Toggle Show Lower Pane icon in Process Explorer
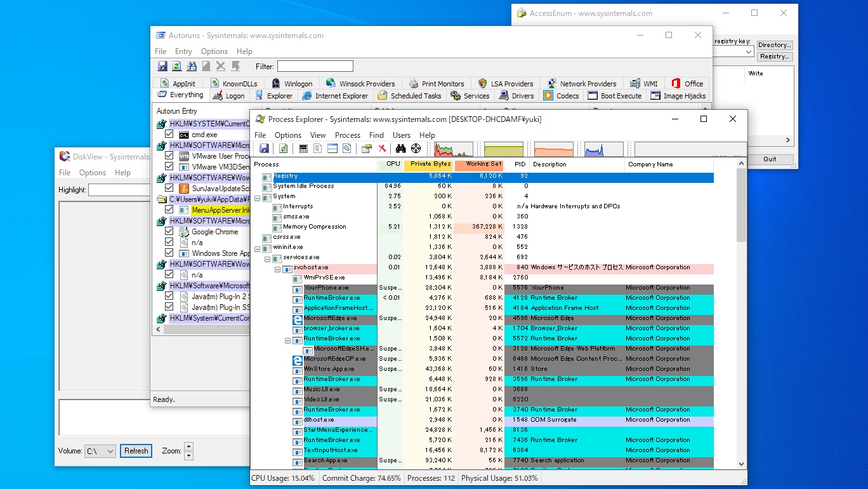This screenshot has width=868, height=489. 332,149
